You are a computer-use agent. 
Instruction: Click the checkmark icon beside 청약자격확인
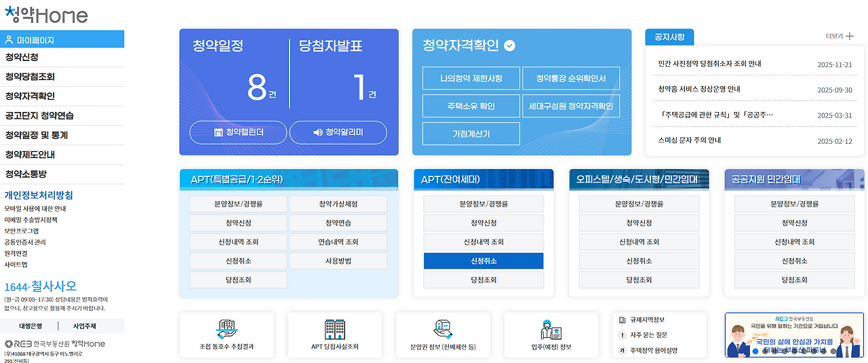[x=510, y=46]
